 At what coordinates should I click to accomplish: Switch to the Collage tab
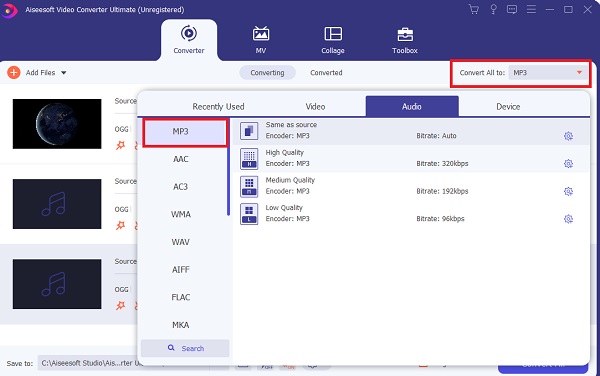pos(333,40)
